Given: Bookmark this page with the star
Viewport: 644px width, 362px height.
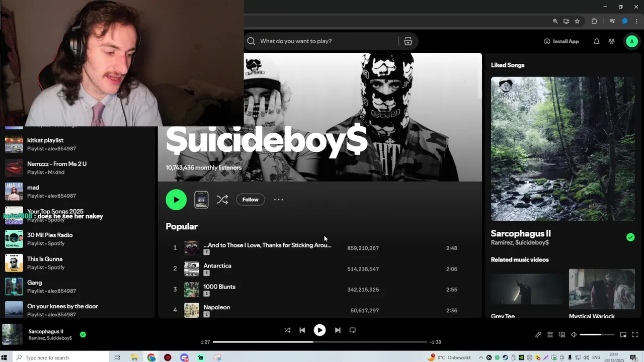Looking at the screenshot, I should [577, 21].
